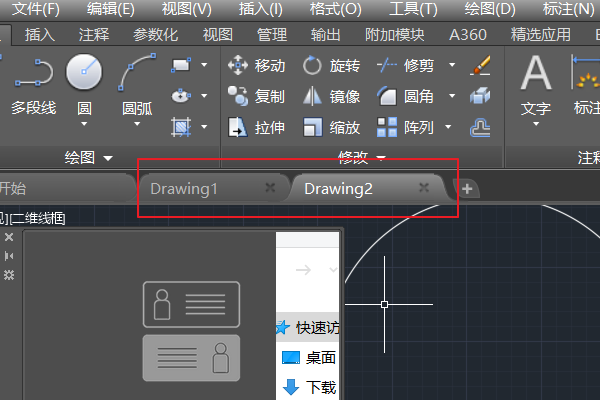Click the Hatch draw icon

pos(181,127)
